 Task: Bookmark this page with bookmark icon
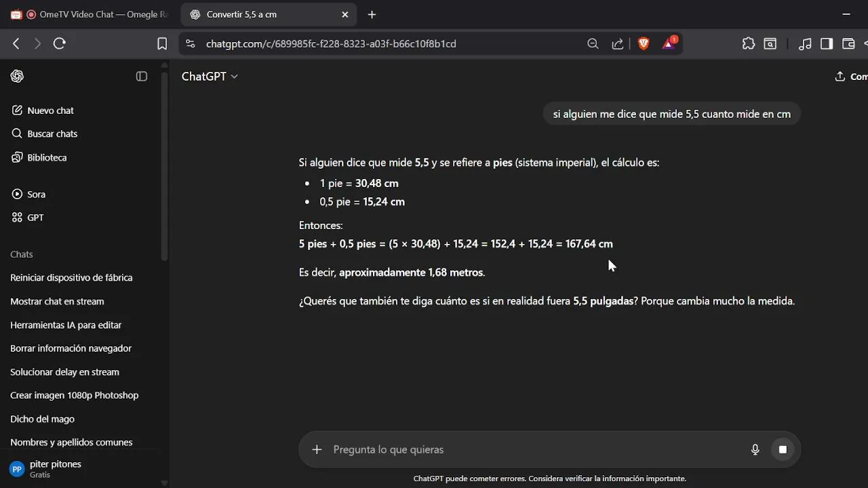pyautogui.click(x=162, y=43)
